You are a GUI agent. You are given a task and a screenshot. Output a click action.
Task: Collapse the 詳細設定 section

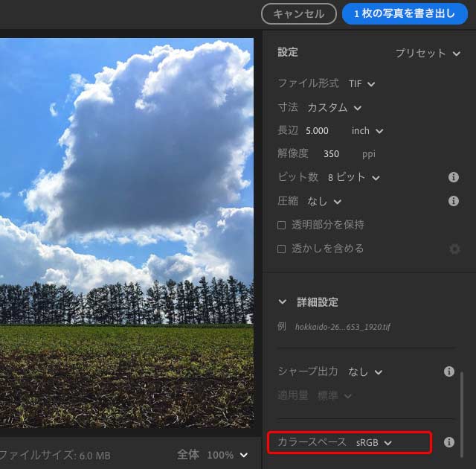point(282,302)
